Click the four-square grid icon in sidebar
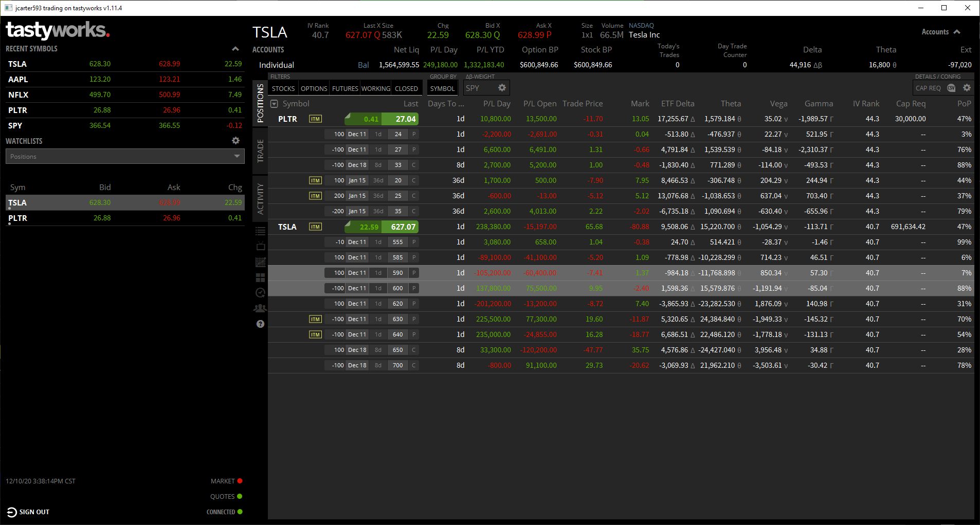Viewport: 980px width, 525px height. (261, 277)
